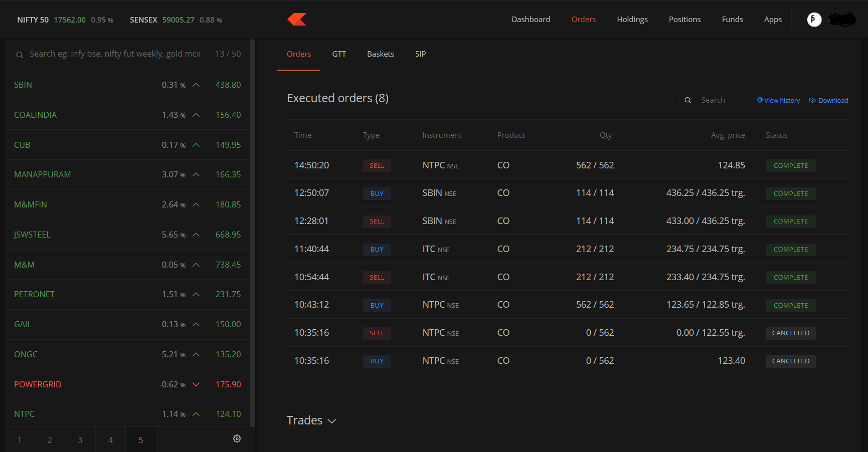Select NTPC in the watchlist
Image resolution: width=868 pixels, height=452 pixels.
click(127, 414)
